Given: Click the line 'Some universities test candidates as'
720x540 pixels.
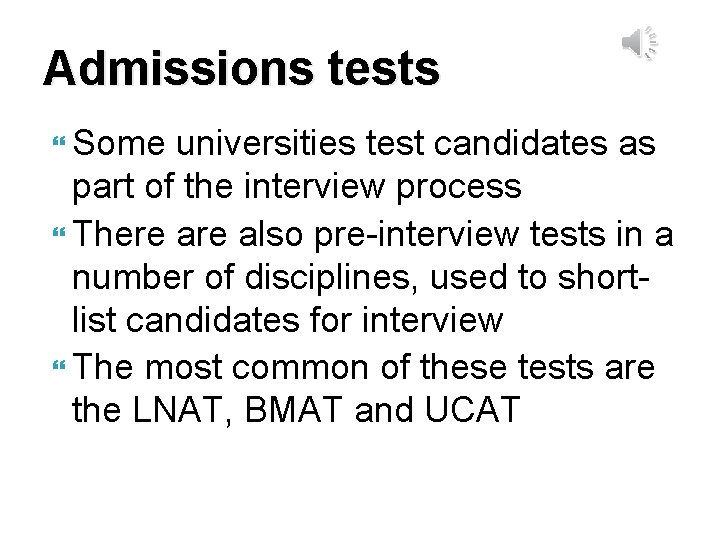Looking at the screenshot, I should tap(364, 143).
